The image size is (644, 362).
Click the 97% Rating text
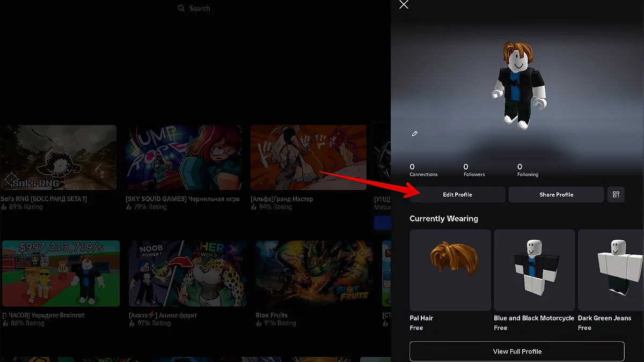[154, 323]
